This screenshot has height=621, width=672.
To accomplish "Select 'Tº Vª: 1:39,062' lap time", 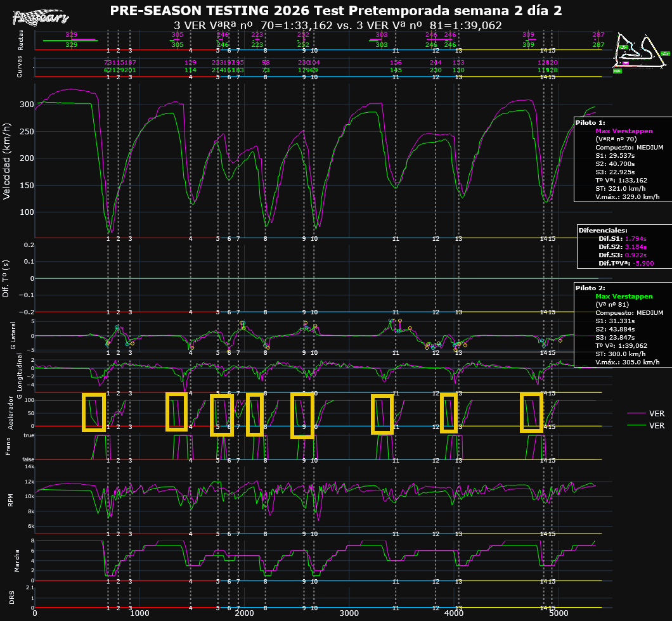I will (x=621, y=345).
